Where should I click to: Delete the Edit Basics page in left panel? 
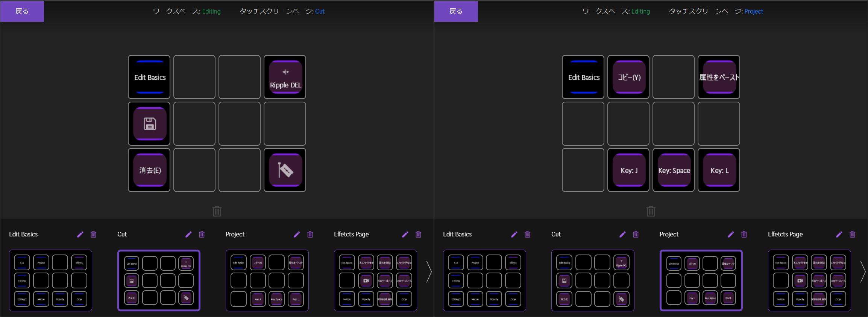[x=94, y=235]
